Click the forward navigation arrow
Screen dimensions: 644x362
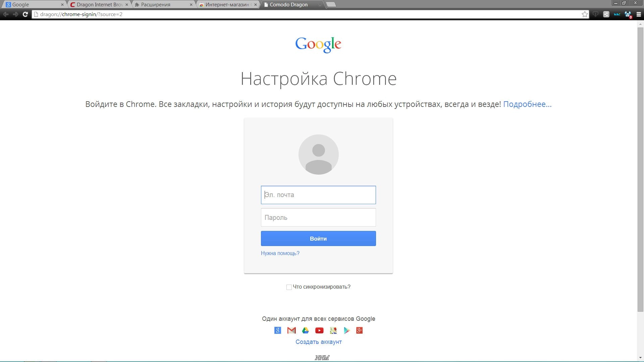(15, 14)
